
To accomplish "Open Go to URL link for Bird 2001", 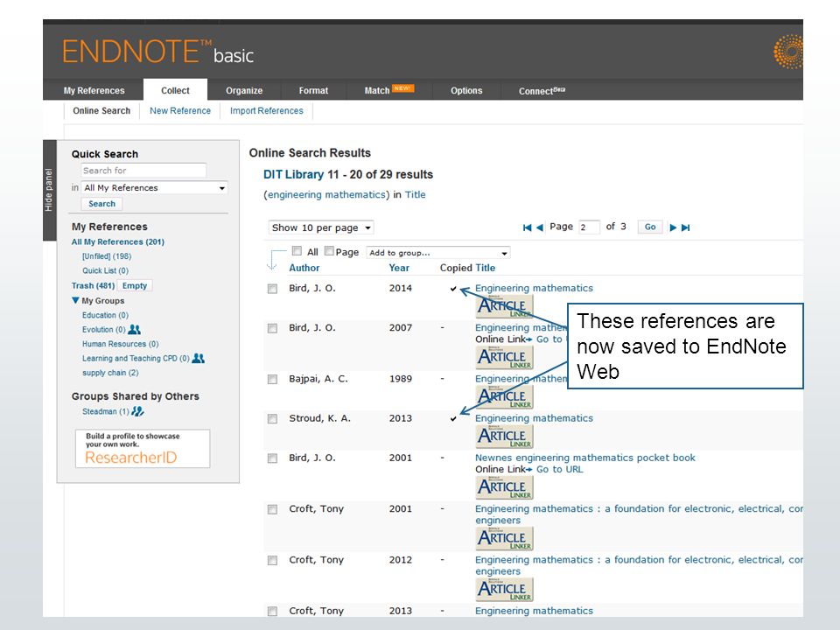I will pyautogui.click(x=560, y=469).
